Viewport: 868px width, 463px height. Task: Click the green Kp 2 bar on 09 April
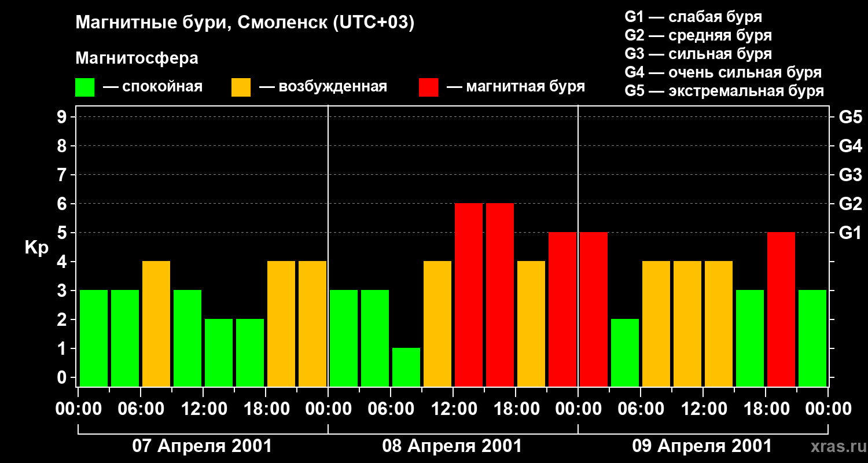(x=625, y=352)
